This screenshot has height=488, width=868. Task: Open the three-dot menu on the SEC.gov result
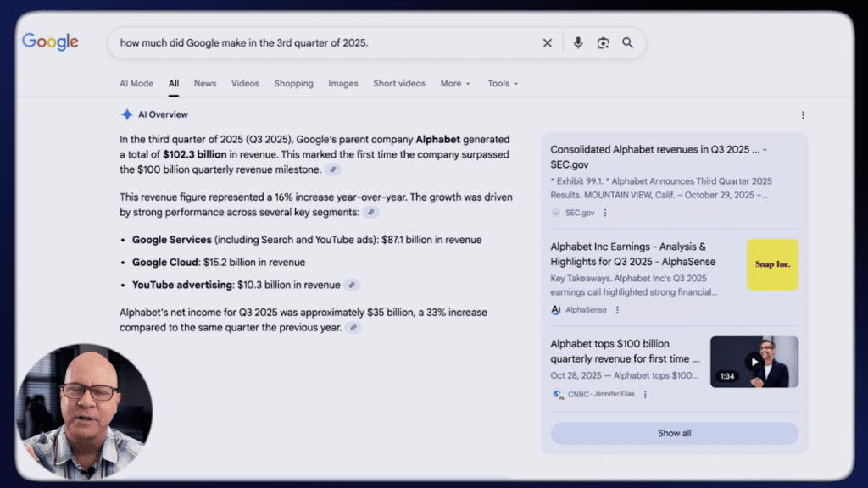604,213
